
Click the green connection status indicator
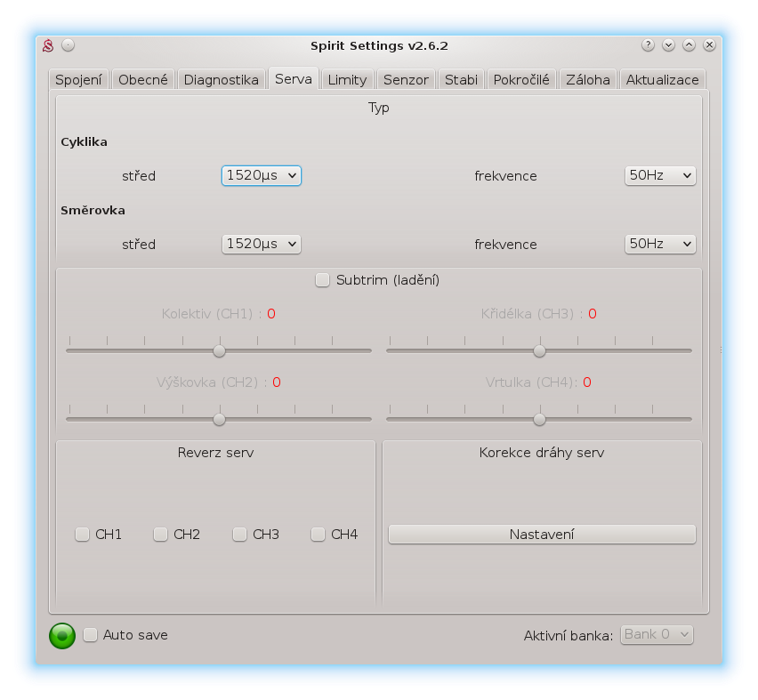click(62, 635)
